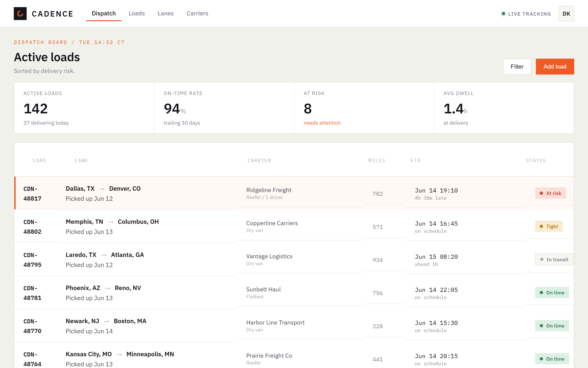Click the Jun 14 22:05 ETA
Screen dimensions: 588x368
436,290
